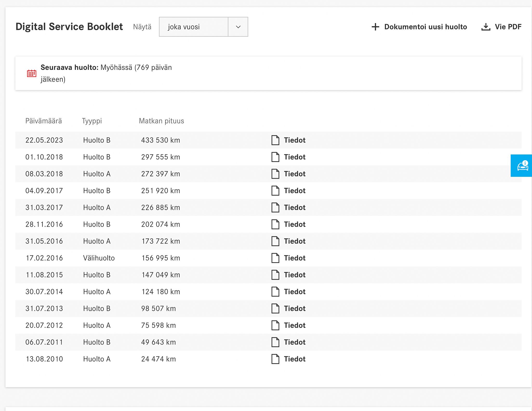
Task: Open Tiedot link for 49 643 km row
Action: (x=295, y=342)
